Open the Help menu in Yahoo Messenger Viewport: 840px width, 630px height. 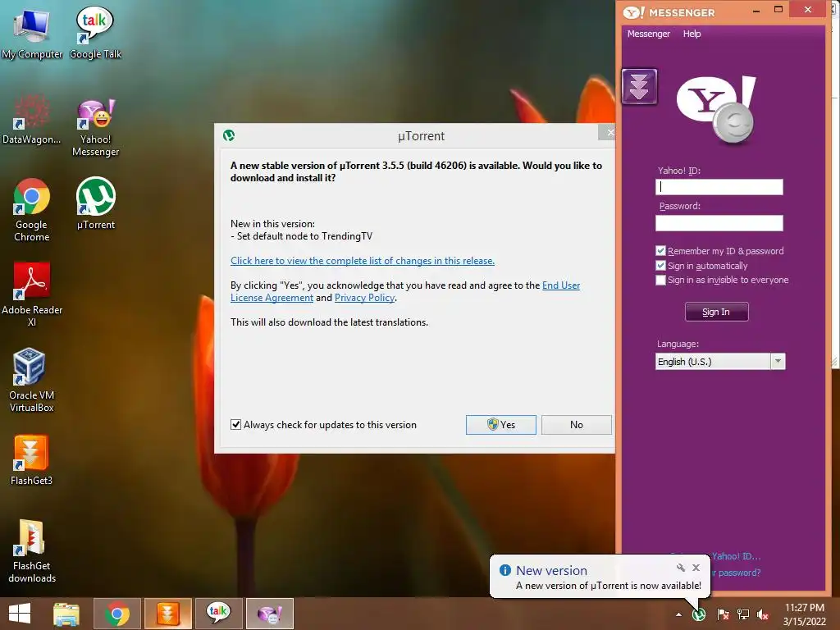(x=692, y=34)
